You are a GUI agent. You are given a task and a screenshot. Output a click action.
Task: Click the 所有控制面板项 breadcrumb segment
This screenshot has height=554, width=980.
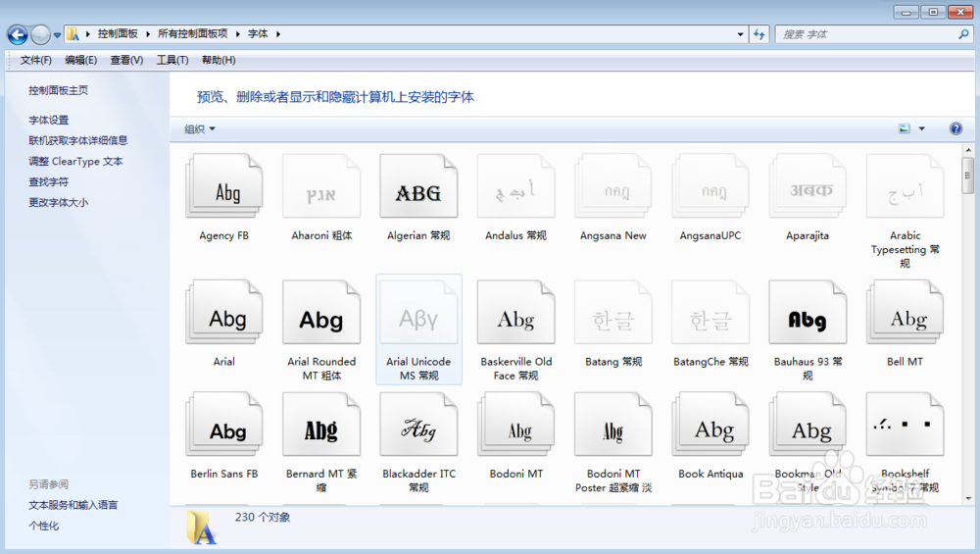(x=192, y=33)
